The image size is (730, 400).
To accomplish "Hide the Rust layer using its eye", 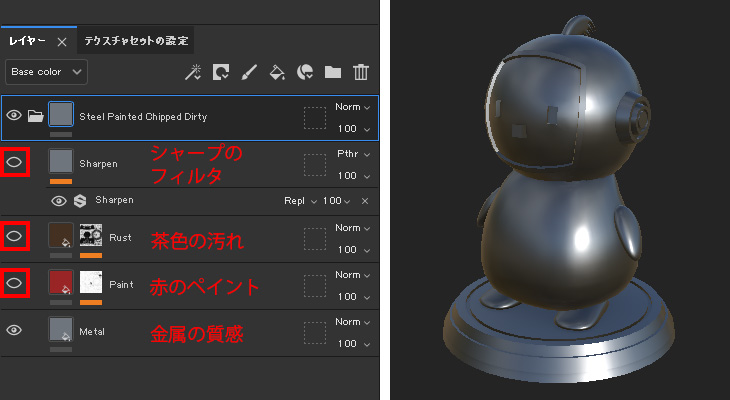I will (15, 236).
